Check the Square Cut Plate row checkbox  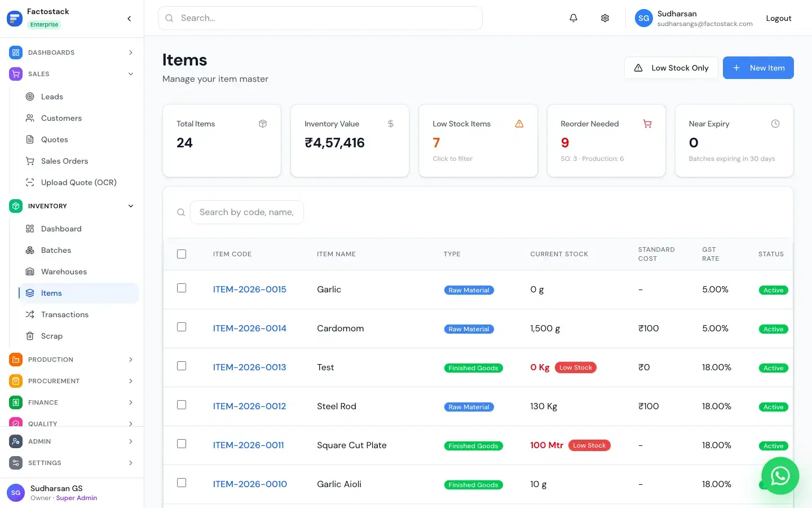182,444
